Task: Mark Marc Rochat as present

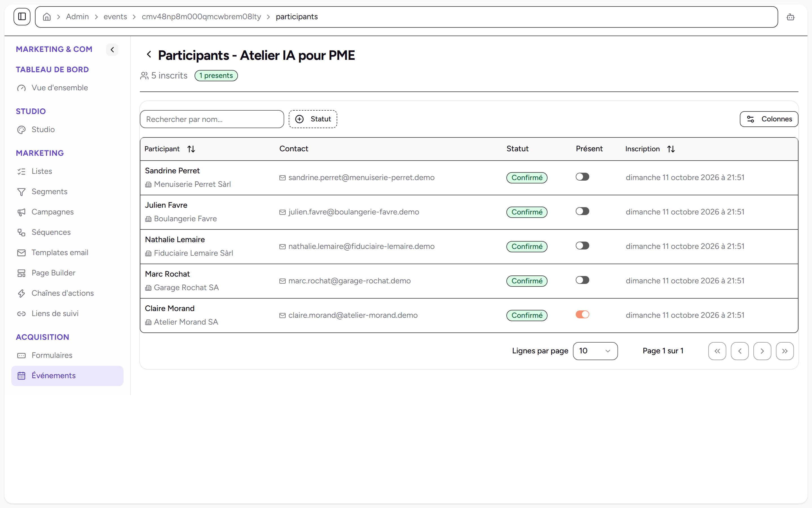Action: [582, 280]
